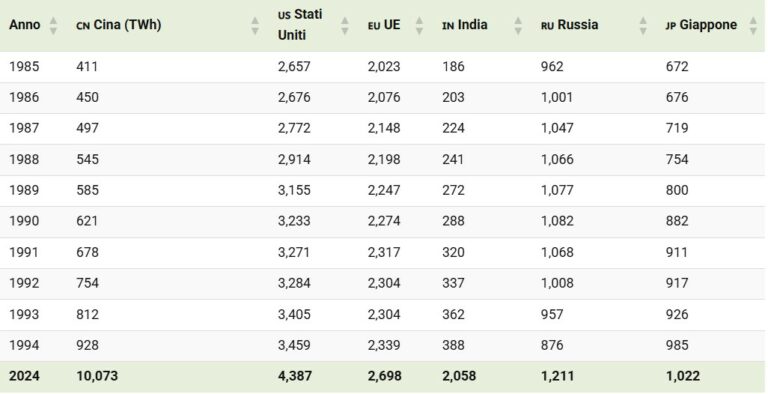The width and height of the screenshot is (768, 394).
Task: Click the UE 1988 value 2,198
Action: click(384, 159)
